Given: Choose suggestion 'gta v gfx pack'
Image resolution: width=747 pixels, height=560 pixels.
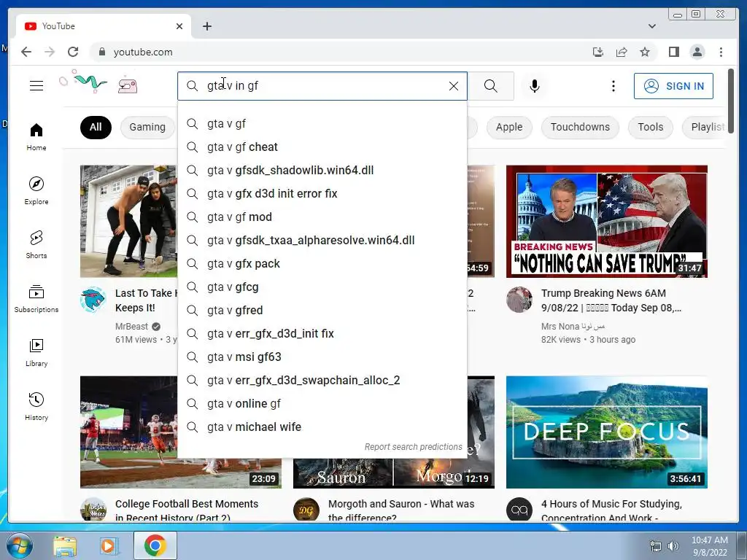Looking at the screenshot, I should pos(322,263).
